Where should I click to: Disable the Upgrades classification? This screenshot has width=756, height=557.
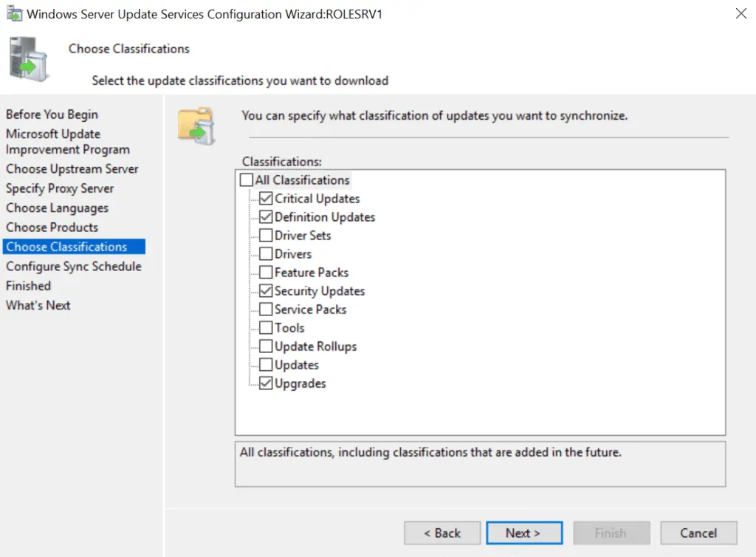point(267,383)
